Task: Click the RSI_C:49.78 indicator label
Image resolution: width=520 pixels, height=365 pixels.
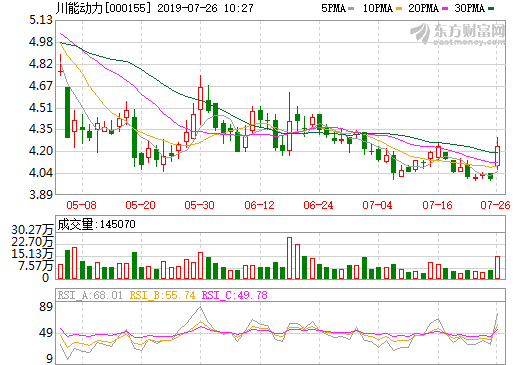Action: [x=235, y=295]
